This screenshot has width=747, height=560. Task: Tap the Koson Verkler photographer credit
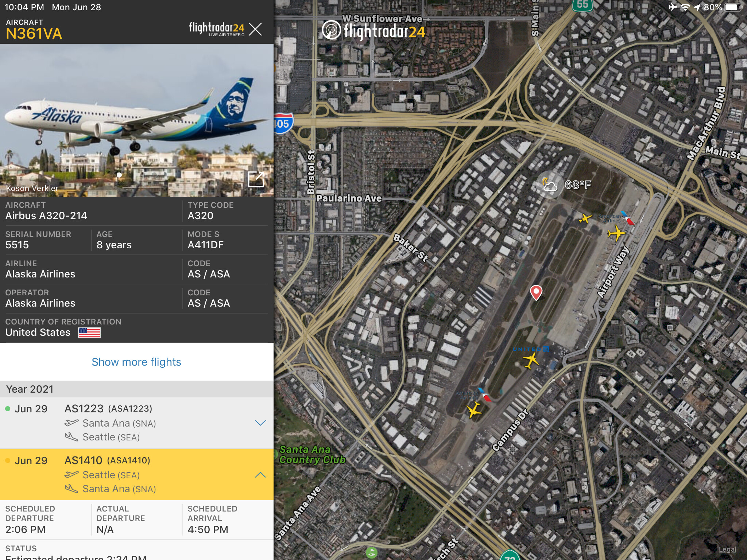coord(32,188)
